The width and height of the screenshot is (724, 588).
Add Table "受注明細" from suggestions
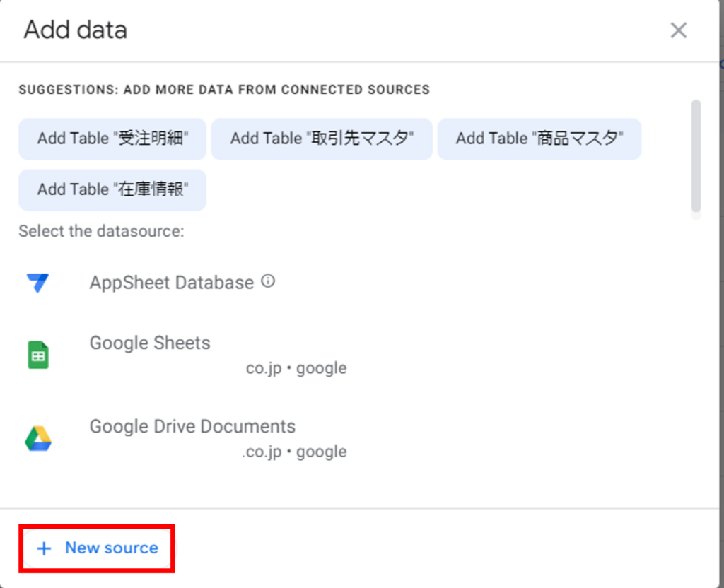click(112, 139)
